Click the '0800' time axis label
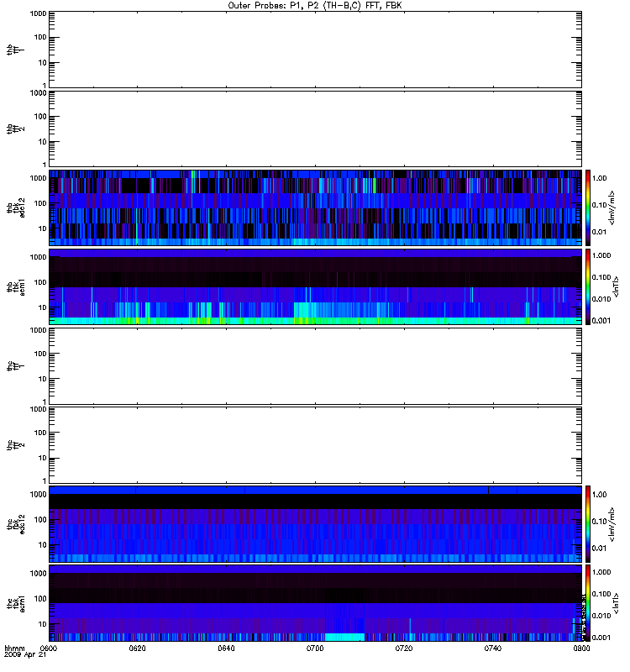The width and height of the screenshot is (630, 672). (x=581, y=648)
